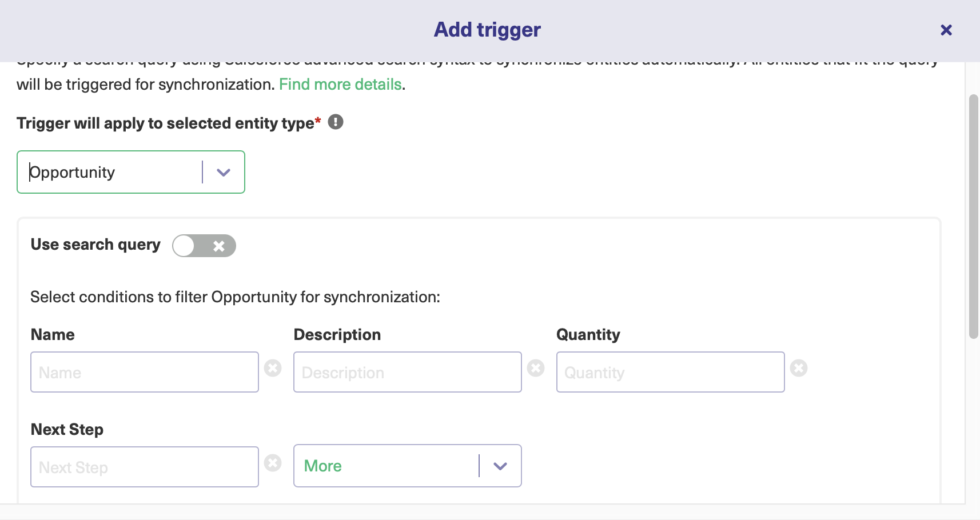Expand More dropdown via its chevron

[500, 466]
